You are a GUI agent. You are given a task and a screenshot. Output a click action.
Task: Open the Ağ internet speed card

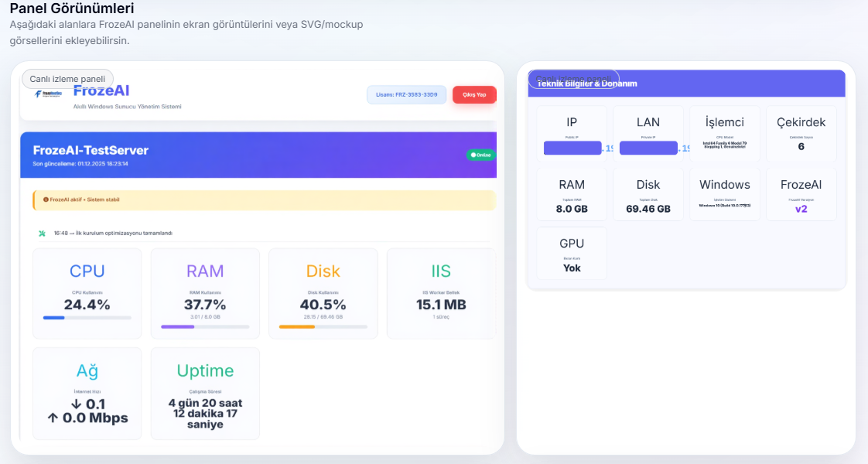click(87, 394)
